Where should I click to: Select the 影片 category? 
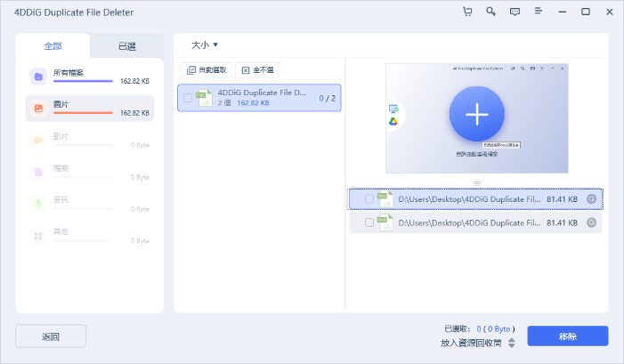pyautogui.click(x=90, y=140)
